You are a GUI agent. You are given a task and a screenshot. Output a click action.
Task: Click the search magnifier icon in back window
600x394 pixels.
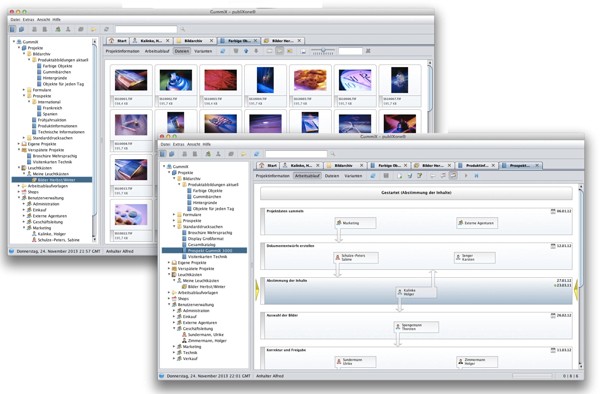(x=183, y=29)
